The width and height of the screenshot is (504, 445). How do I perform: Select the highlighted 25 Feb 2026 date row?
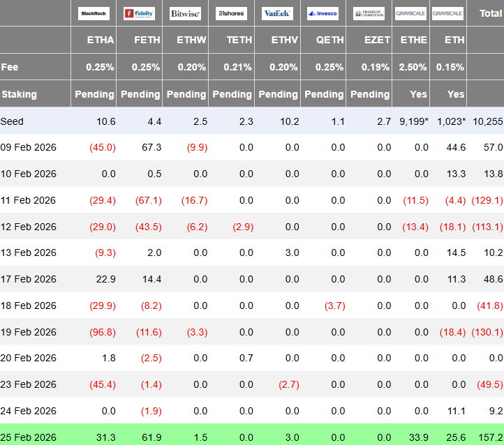[x=252, y=435]
